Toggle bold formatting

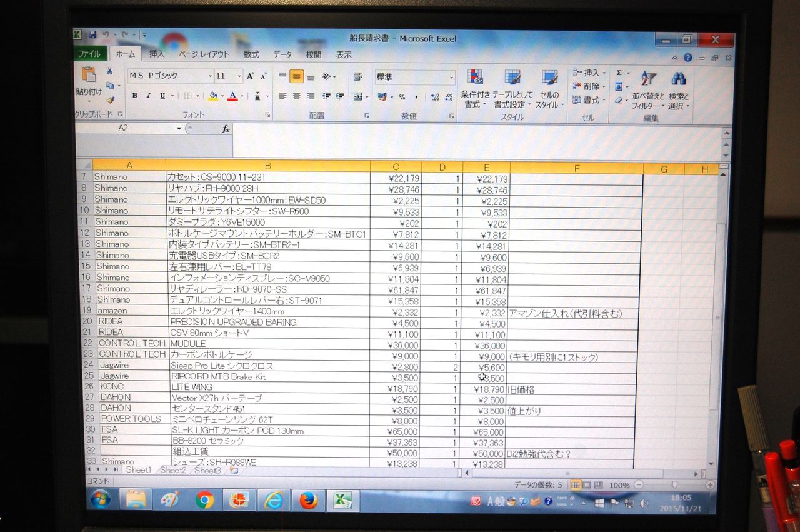point(134,96)
